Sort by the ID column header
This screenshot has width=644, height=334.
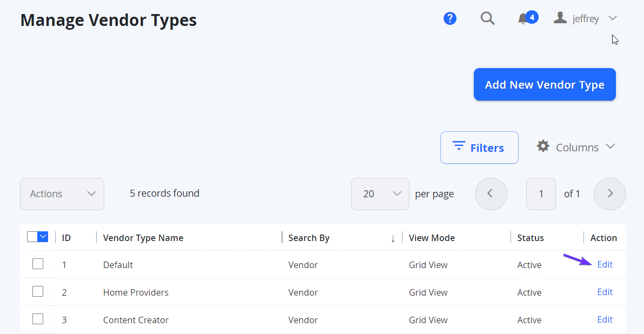(x=66, y=238)
